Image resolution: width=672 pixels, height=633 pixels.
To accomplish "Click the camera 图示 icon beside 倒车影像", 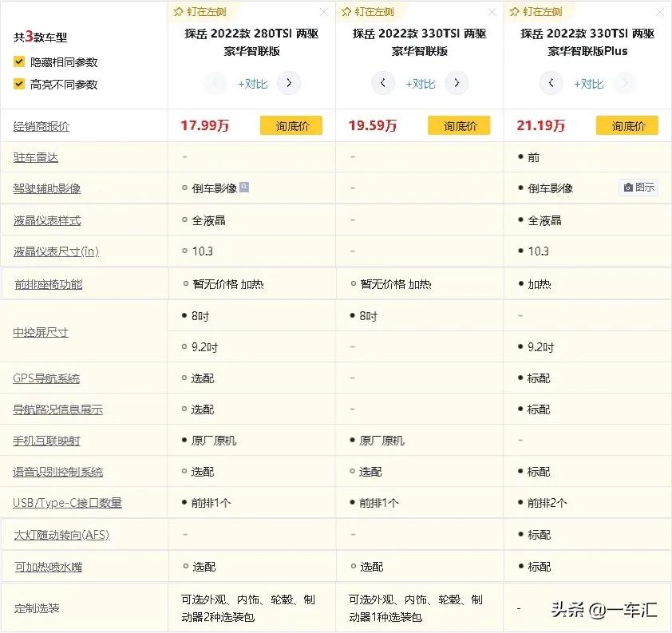I will pos(638,188).
